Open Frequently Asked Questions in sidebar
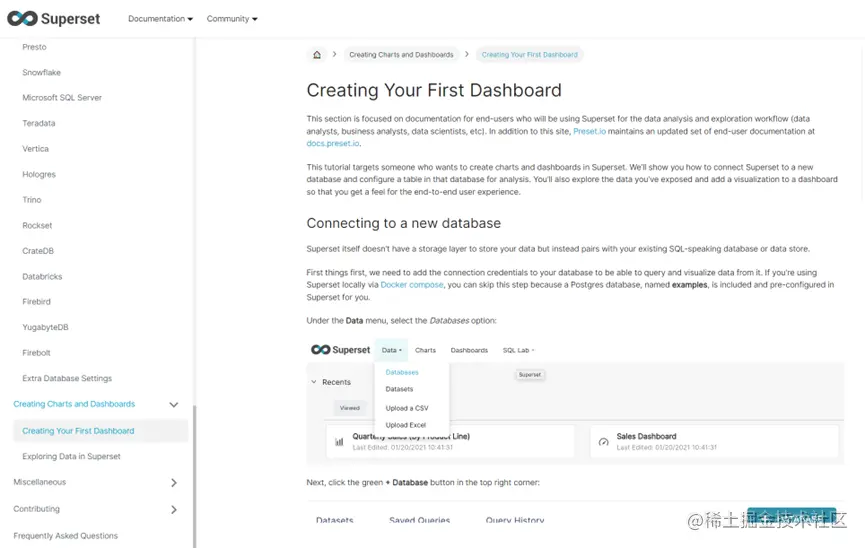 [66, 536]
